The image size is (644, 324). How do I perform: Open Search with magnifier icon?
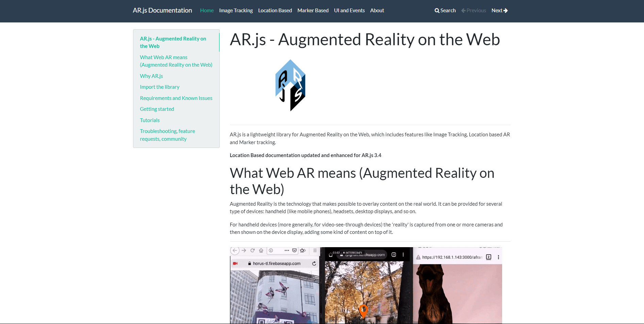(x=445, y=11)
